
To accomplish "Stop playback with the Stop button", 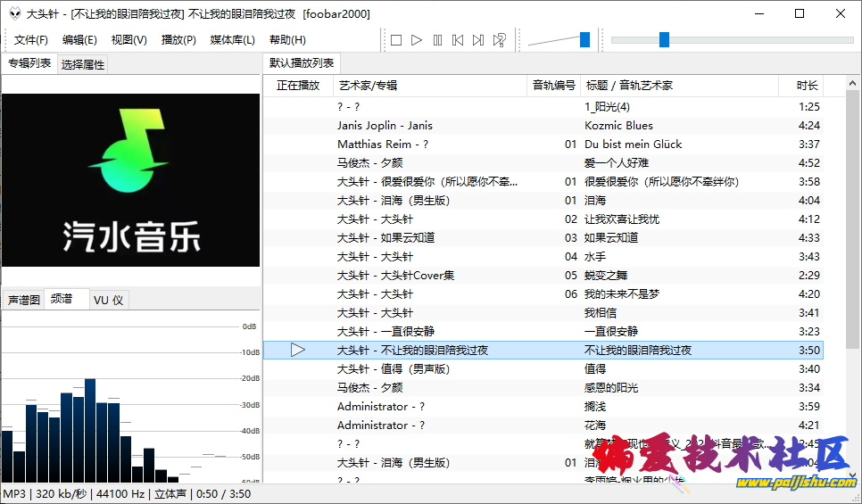I will coord(396,40).
